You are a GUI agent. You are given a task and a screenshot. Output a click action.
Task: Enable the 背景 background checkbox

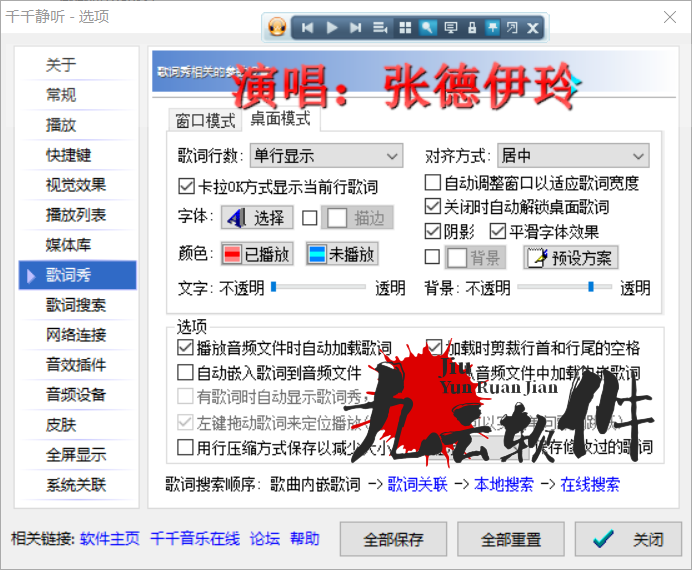coord(432,257)
